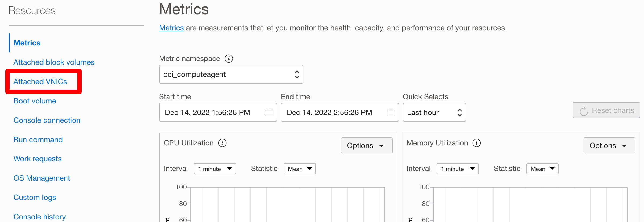This screenshot has height=222, width=644.
Task: Change the Memory Utilization Statistic dropdown
Action: pos(542,169)
